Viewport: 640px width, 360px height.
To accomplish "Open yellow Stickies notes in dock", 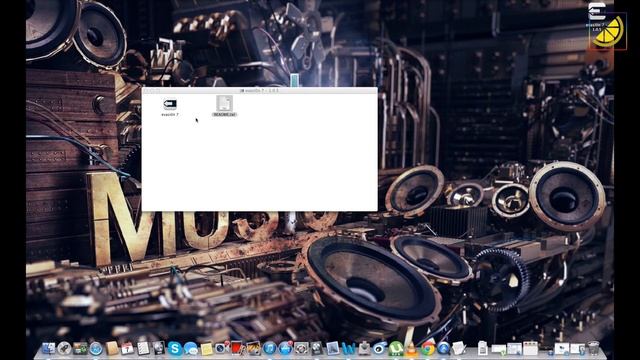I will 207,349.
